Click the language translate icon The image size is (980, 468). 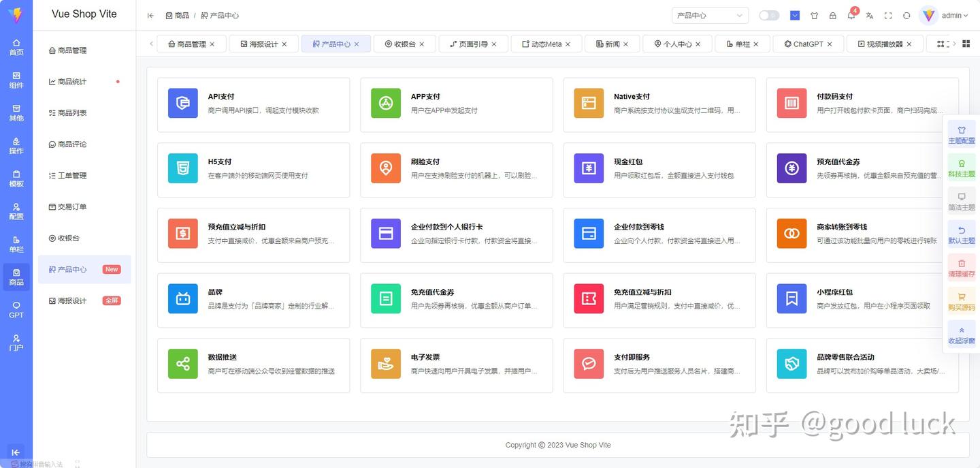click(869, 16)
